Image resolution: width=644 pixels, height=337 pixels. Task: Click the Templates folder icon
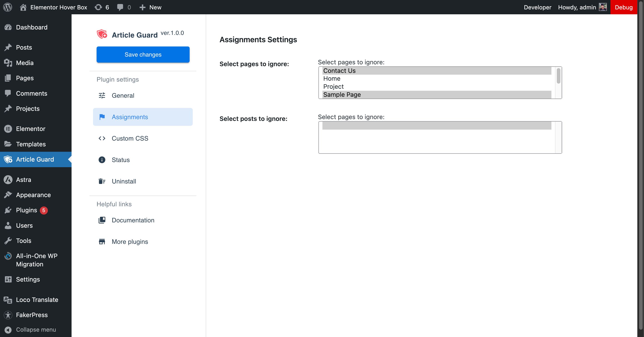(x=8, y=144)
